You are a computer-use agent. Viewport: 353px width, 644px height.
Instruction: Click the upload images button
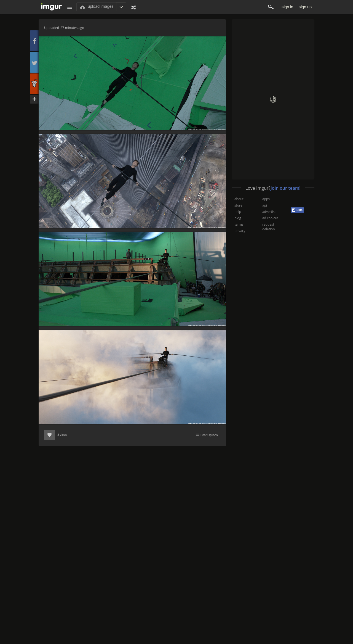pos(97,7)
